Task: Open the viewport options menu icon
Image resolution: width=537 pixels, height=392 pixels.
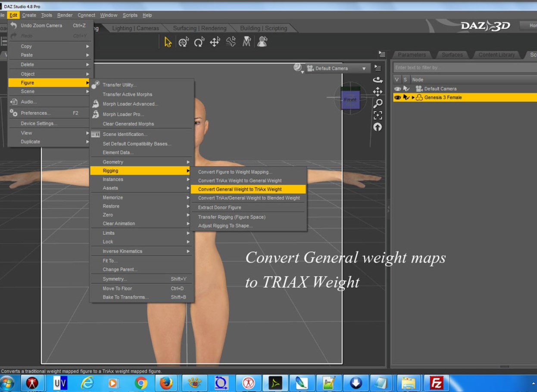Action: coord(378,68)
